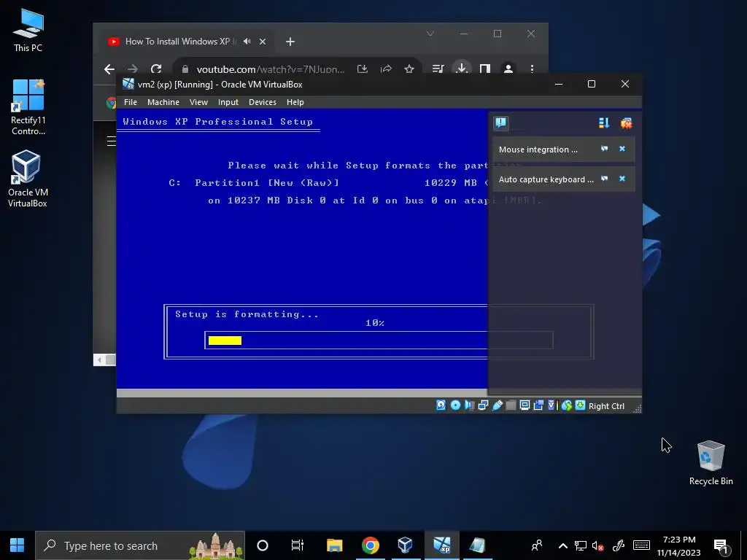Open the Devices menu

coord(262,102)
